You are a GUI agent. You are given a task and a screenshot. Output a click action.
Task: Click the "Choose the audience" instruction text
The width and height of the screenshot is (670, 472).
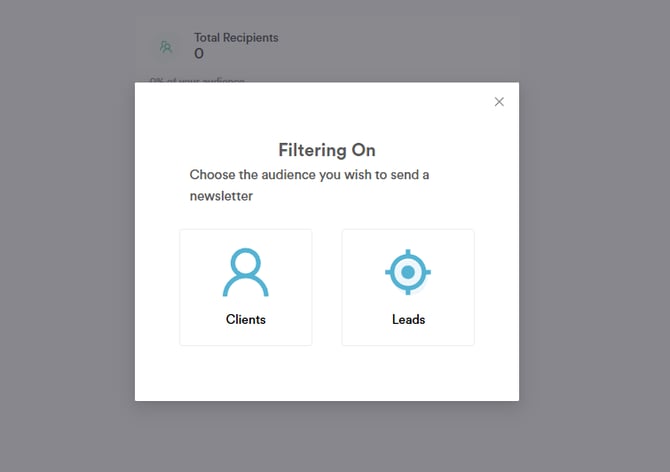pos(309,175)
